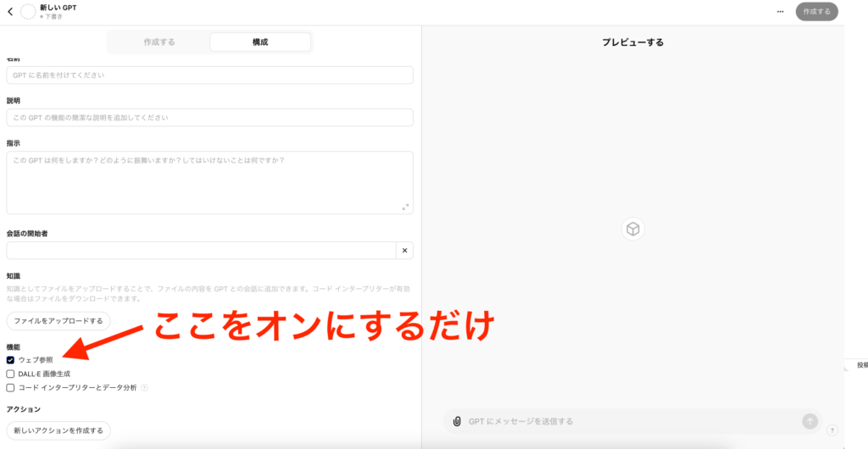Click the cube icon in the preview pane

click(632, 229)
